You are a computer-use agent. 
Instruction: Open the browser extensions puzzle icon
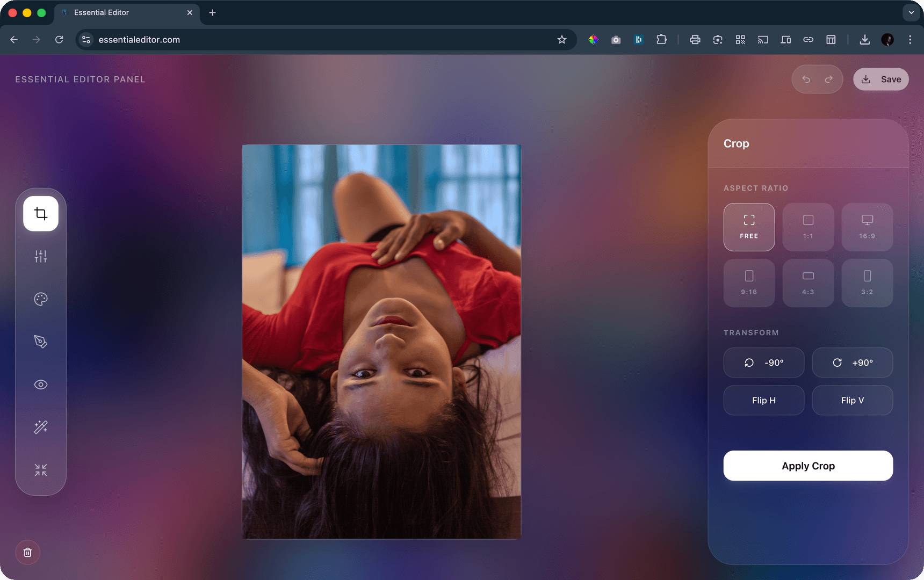(662, 39)
